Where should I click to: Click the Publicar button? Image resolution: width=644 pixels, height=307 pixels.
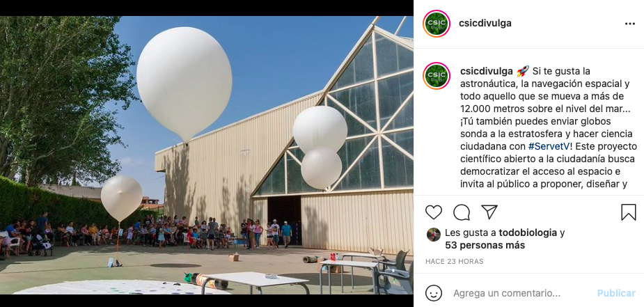click(616, 294)
